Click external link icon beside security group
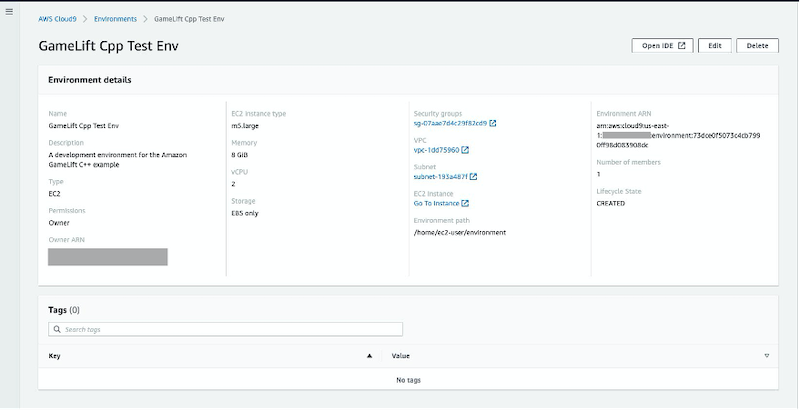800x411 pixels. pos(493,123)
